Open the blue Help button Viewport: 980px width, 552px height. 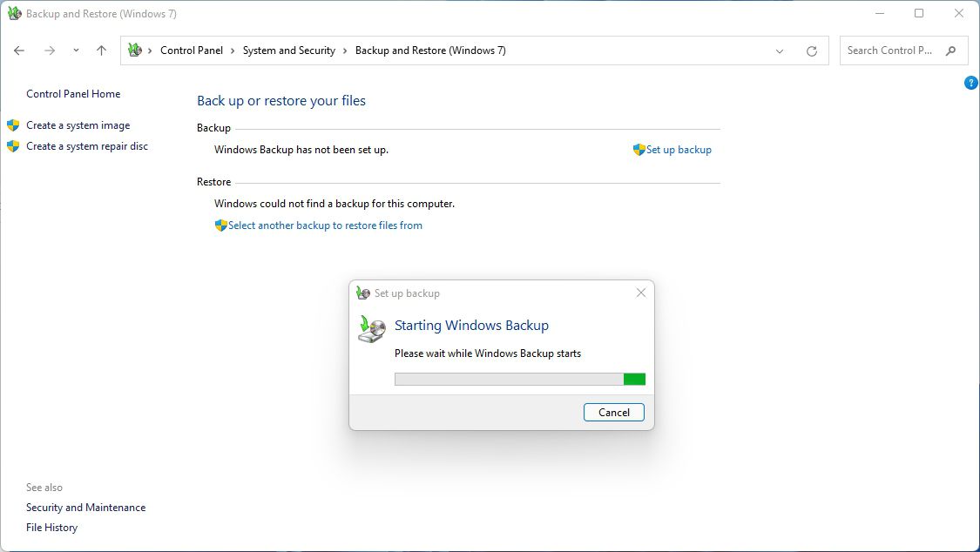(x=970, y=83)
